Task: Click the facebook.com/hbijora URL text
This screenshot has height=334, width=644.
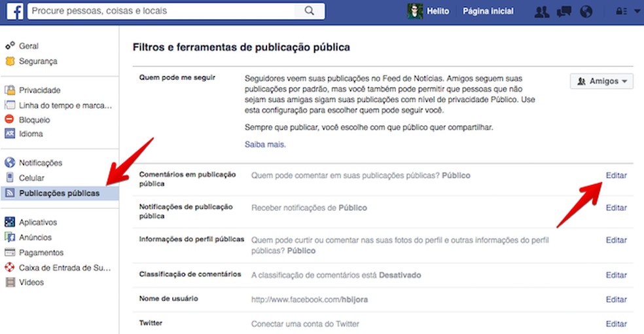Action: tap(310, 299)
